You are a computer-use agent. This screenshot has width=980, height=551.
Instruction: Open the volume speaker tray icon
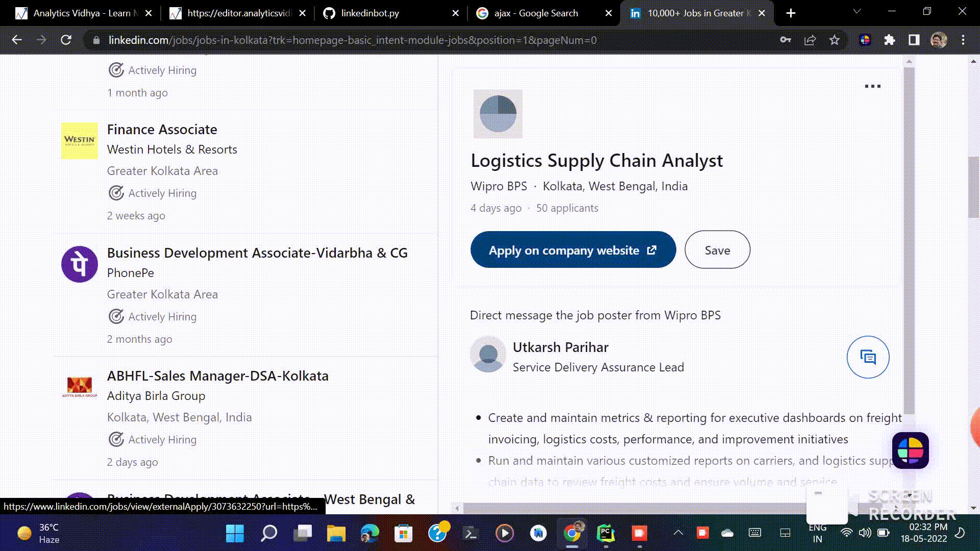(x=865, y=533)
